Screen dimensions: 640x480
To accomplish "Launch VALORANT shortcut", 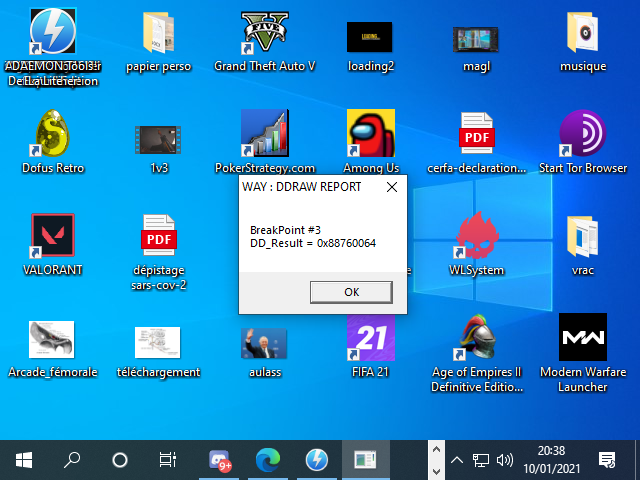I will click(53, 236).
